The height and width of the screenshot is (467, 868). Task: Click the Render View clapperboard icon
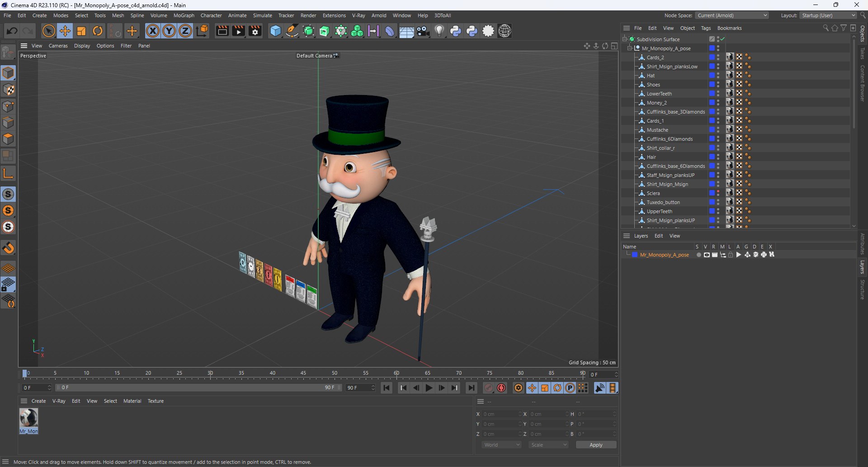click(x=222, y=31)
